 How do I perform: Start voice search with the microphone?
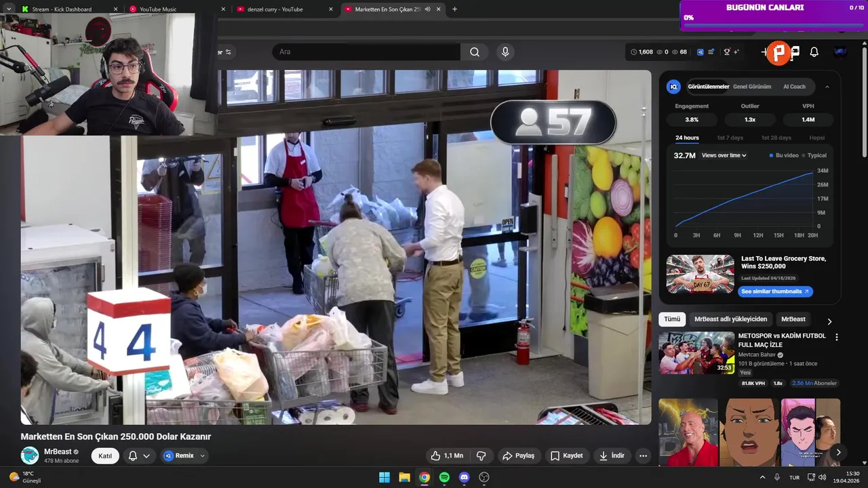point(505,52)
